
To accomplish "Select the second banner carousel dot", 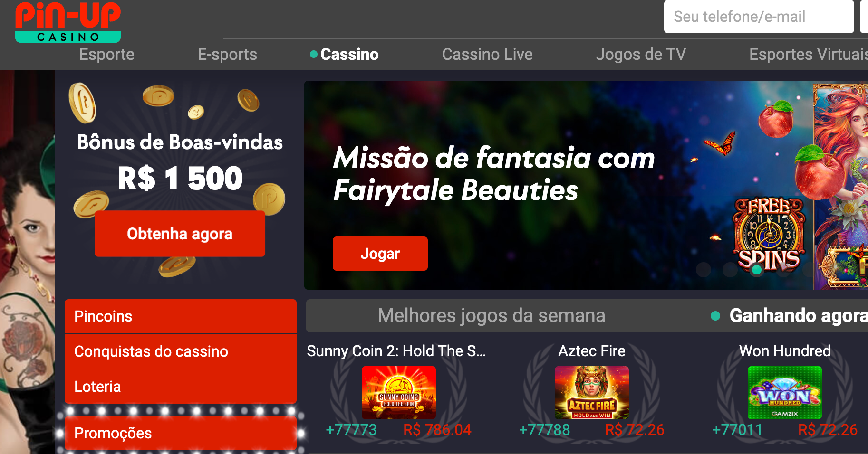I will 730,270.
